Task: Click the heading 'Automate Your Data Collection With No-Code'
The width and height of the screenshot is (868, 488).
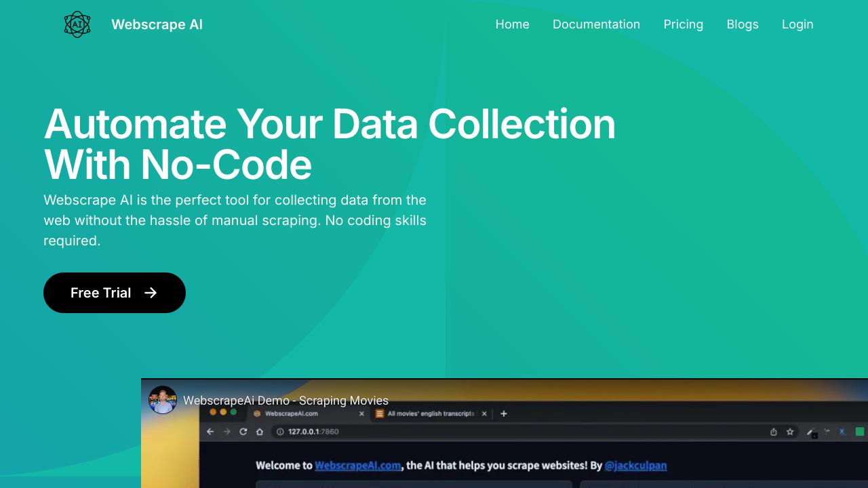Action: tap(330, 144)
